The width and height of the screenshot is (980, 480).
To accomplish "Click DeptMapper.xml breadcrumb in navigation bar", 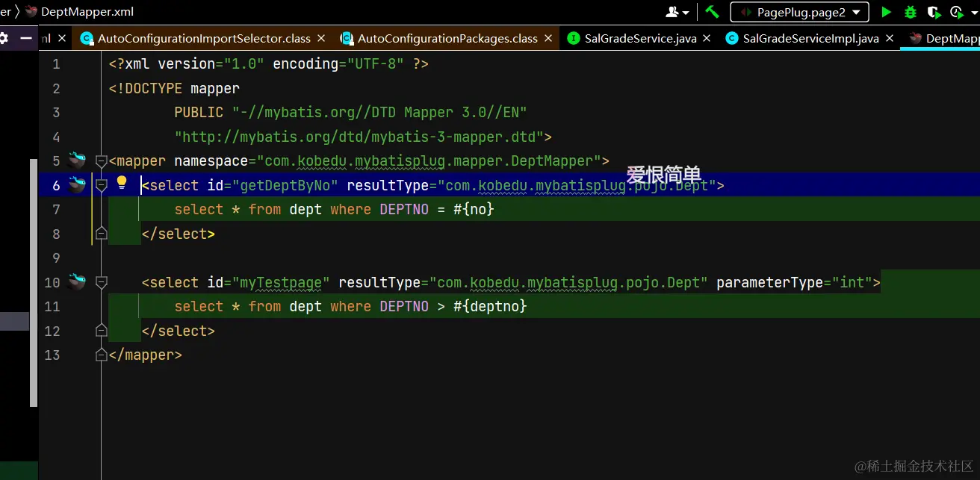I will click(x=79, y=12).
